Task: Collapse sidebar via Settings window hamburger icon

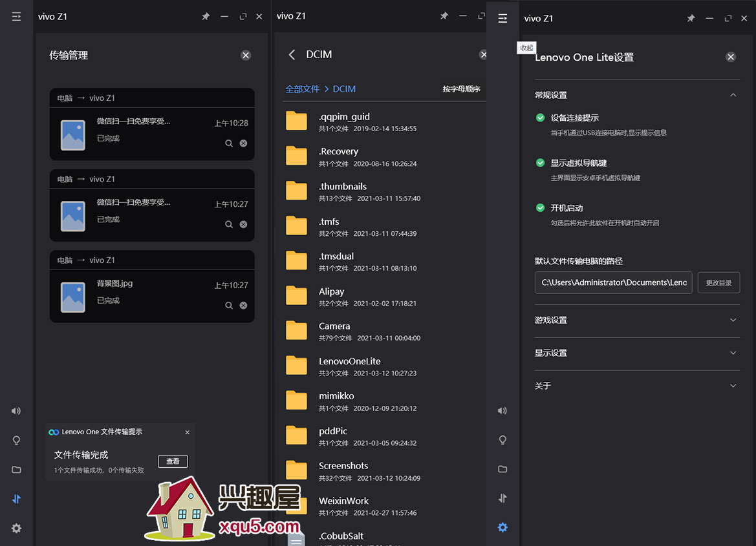Action: tap(502, 18)
